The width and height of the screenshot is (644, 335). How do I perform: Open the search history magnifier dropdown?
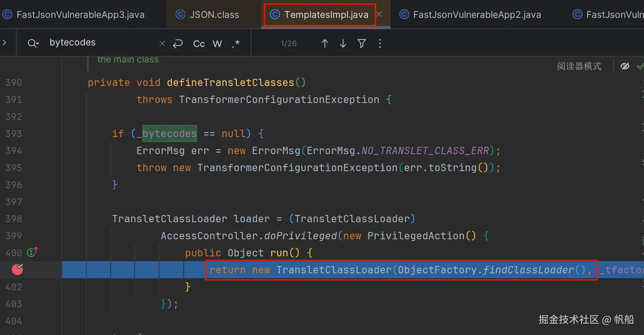coord(33,43)
